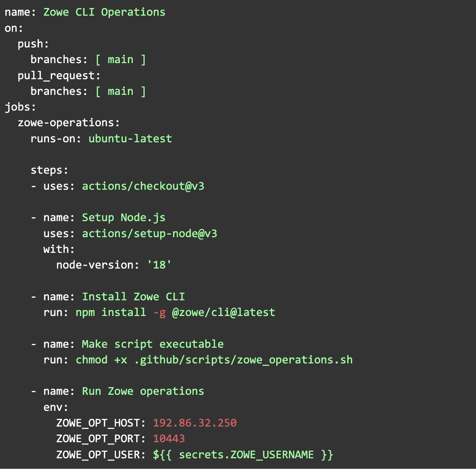This screenshot has height=469, width=476.
Task: Click the 'jobs:' keyword
Action: (20, 107)
